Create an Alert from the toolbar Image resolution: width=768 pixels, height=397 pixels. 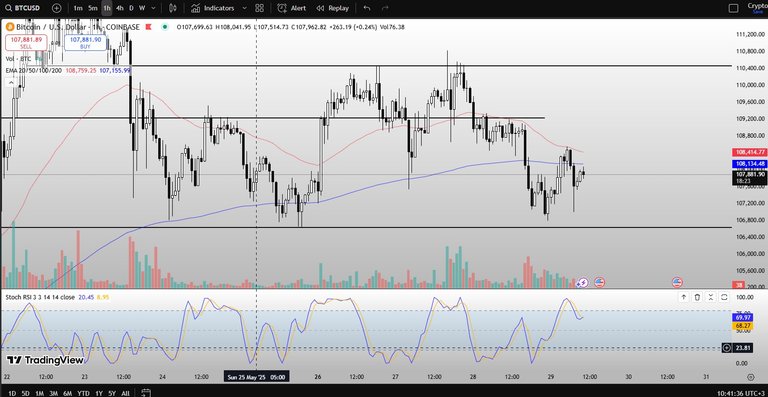[292, 8]
